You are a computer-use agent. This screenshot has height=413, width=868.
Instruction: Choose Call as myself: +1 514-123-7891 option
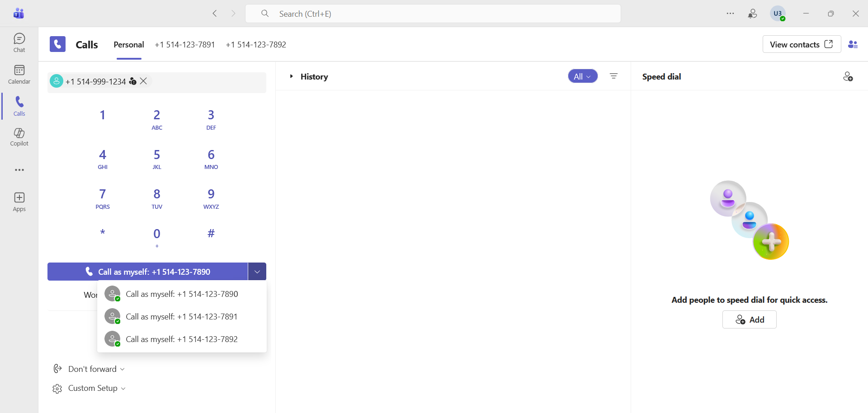click(x=182, y=317)
